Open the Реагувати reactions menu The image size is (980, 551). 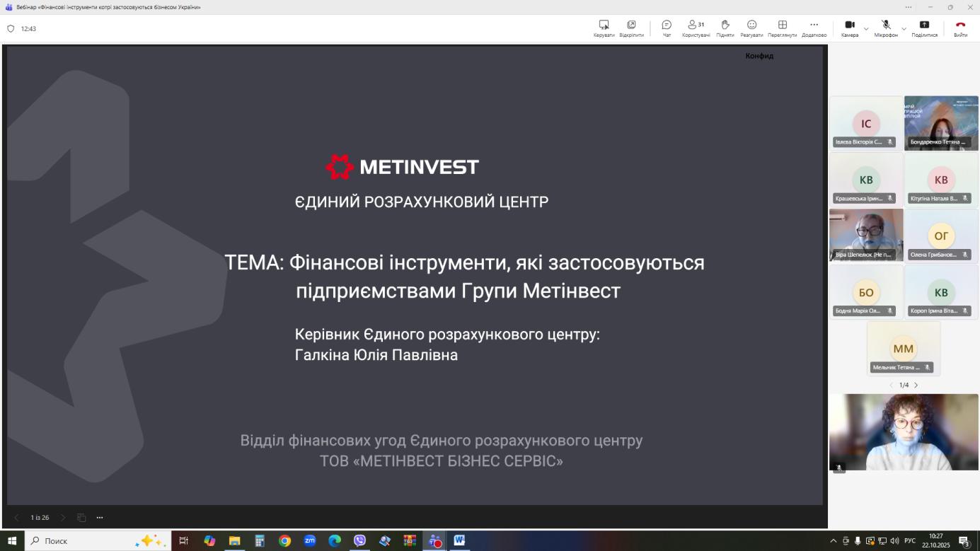[751, 28]
